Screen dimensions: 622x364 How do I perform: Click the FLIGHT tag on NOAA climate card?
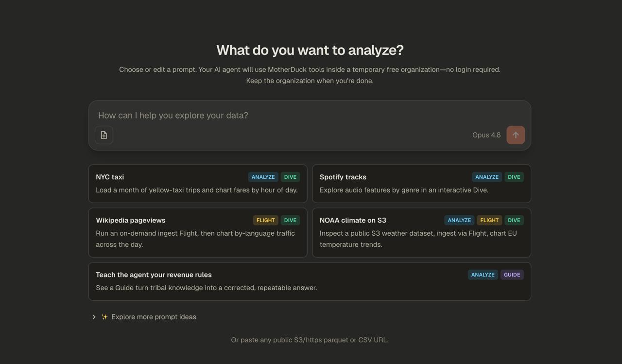point(489,220)
